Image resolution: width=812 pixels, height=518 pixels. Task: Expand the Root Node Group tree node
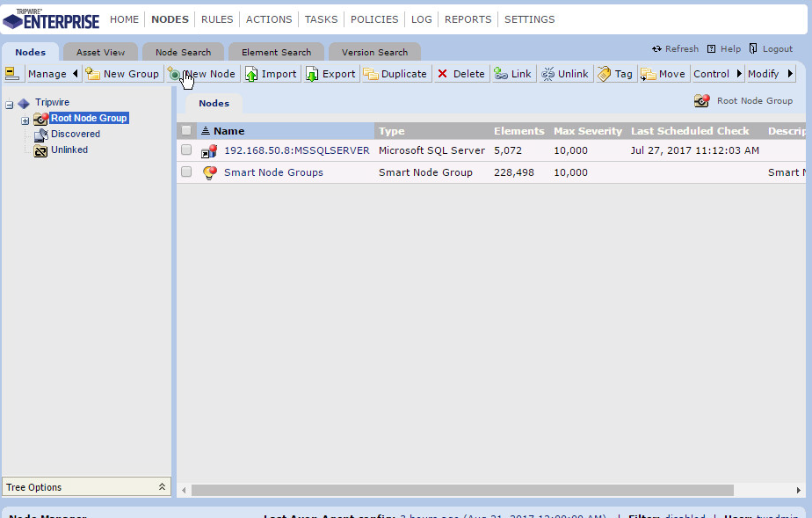coord(25,120)
